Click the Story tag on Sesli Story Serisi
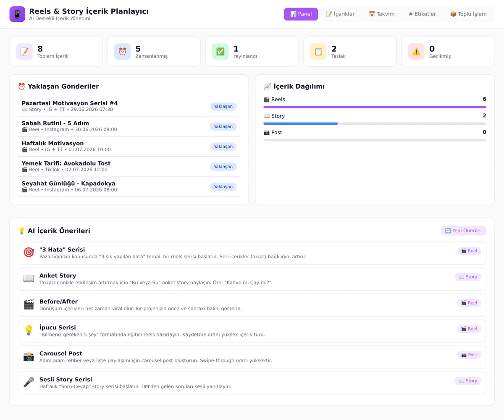The image size is (504, 420). [x=468, y=381]
